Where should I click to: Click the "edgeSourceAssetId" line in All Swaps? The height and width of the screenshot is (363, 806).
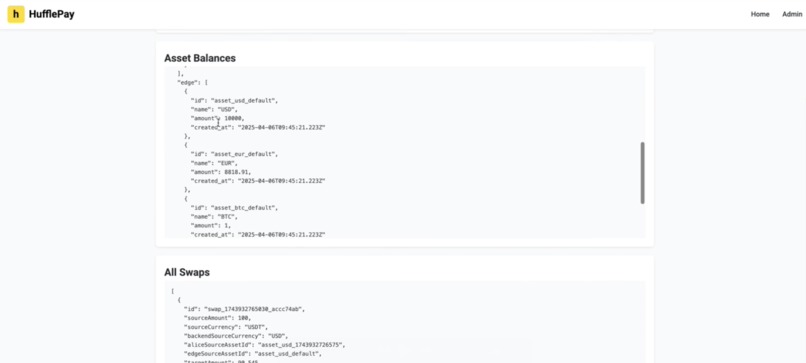(x=252, y=354)
